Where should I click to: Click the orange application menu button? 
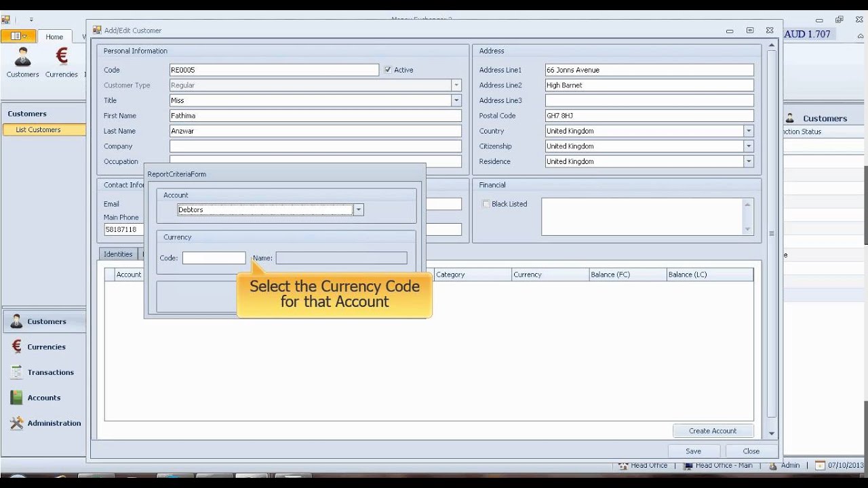point(17,37)
